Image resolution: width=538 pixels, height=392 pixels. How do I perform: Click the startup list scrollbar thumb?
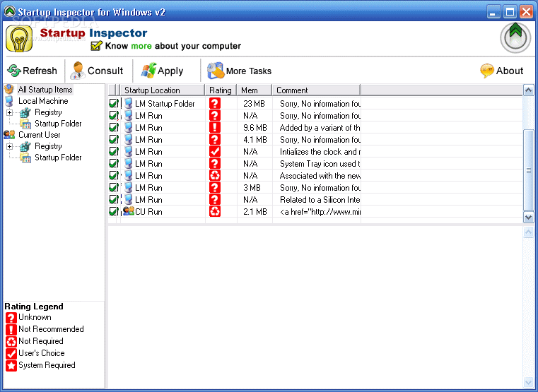[528, 170]
